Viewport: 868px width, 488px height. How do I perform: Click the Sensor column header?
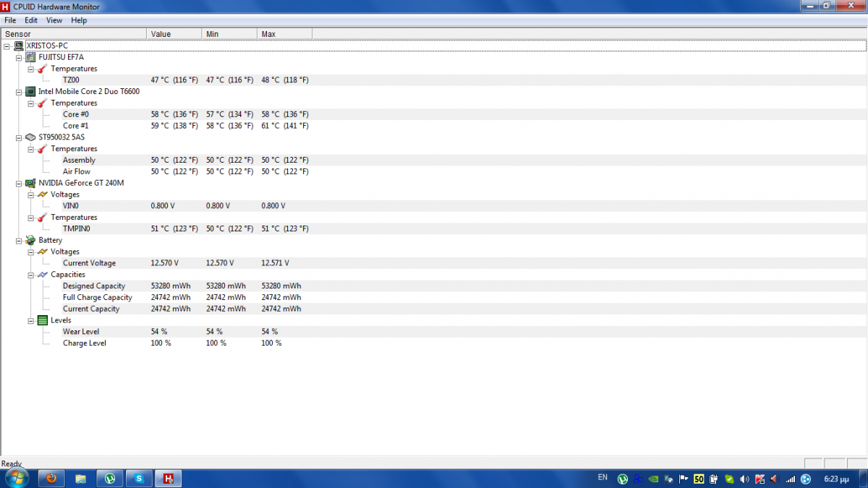tap(74, 34)
